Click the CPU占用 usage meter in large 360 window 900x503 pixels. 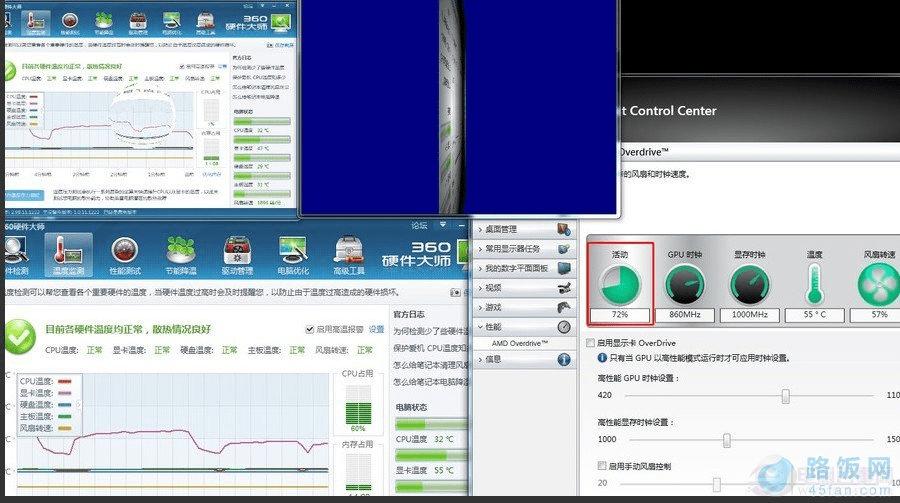pos(358,405)
